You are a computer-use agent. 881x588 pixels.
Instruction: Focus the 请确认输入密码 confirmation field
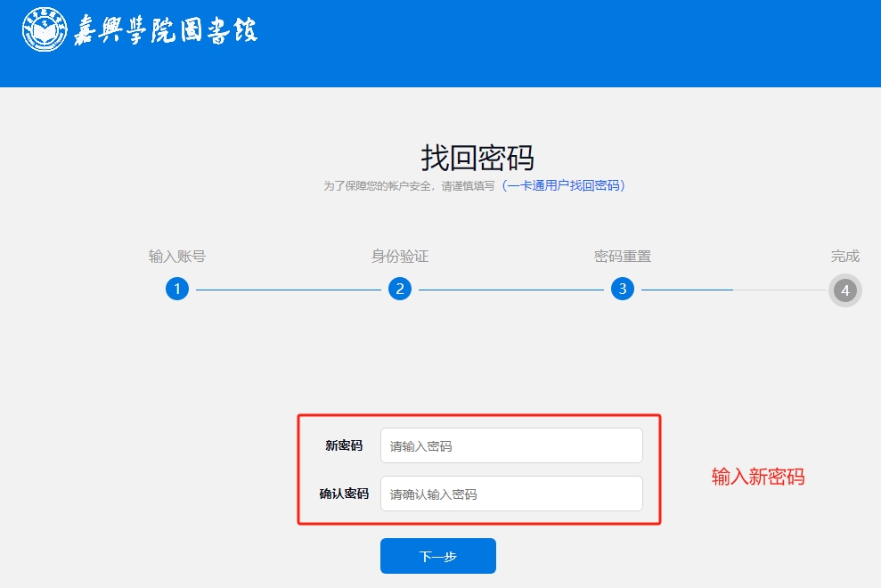pyautogui.click(x=511, y=494)
